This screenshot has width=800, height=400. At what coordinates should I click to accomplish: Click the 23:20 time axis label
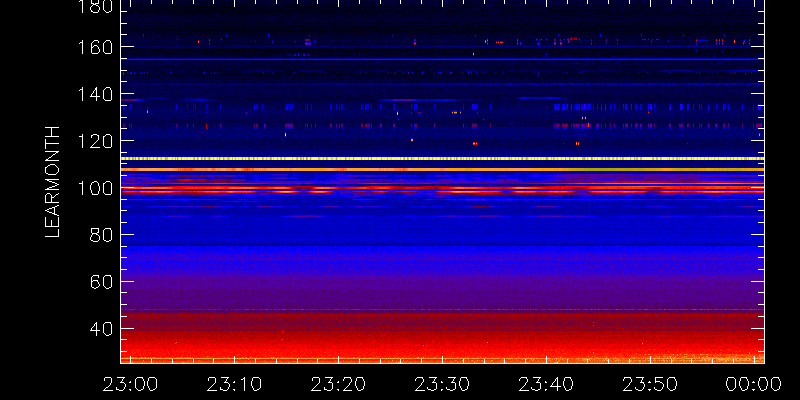[338, 384]
